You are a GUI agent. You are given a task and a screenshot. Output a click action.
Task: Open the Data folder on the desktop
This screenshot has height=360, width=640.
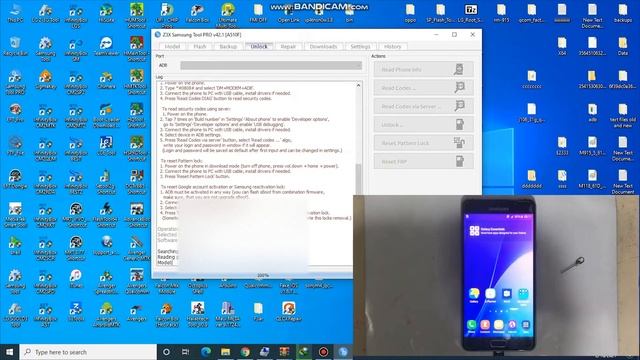coord(623,46)
